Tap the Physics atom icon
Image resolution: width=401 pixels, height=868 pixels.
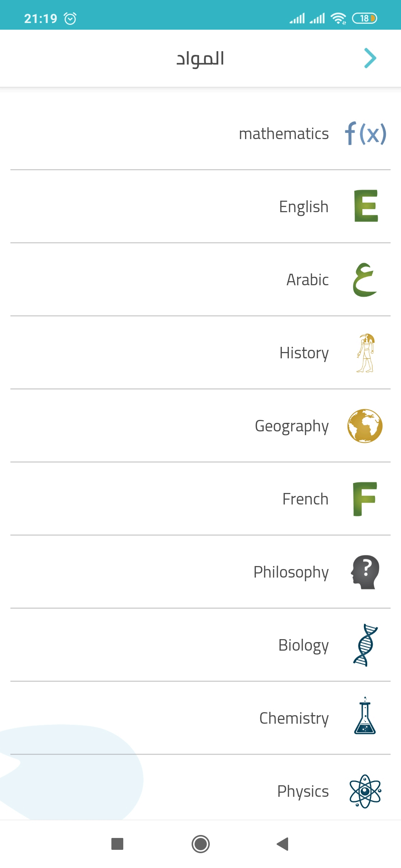tap(365, 791)
